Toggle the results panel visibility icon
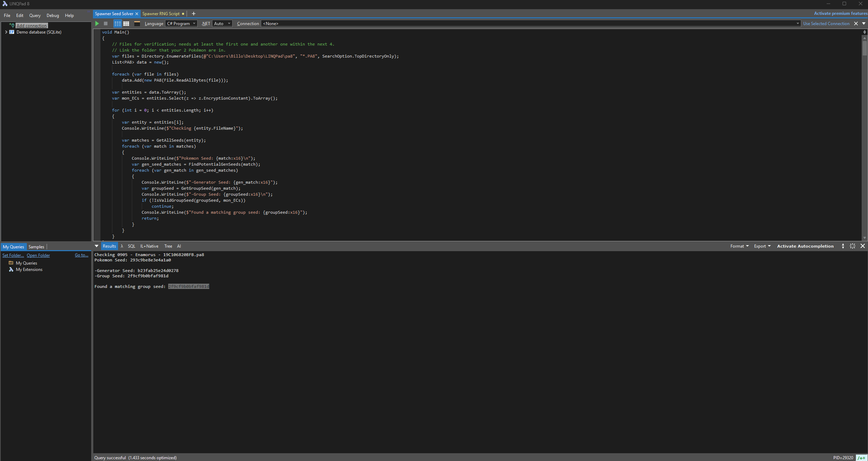Viewport: 868px width, 461px height. [x=137, y=24]
